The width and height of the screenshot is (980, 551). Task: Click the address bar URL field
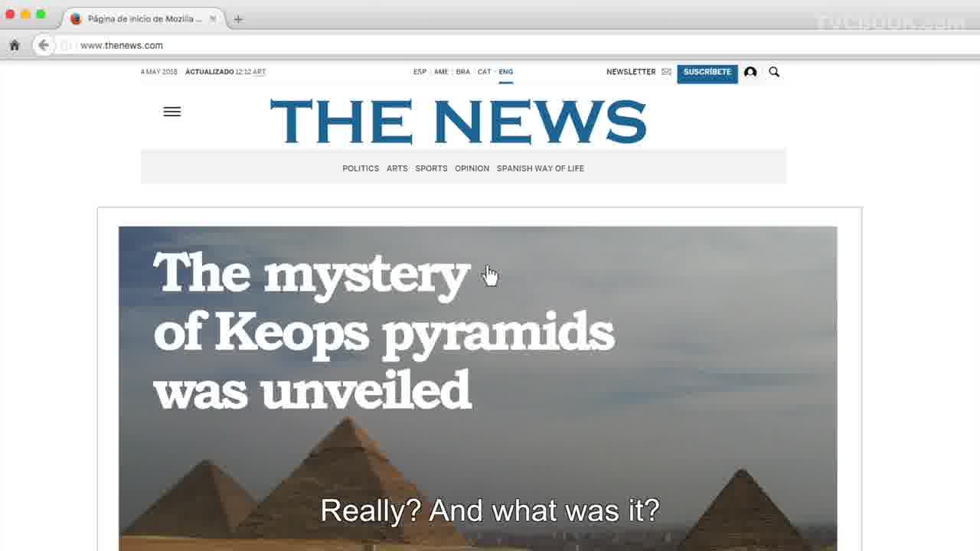pyautogui.click(x=490, y=45)
